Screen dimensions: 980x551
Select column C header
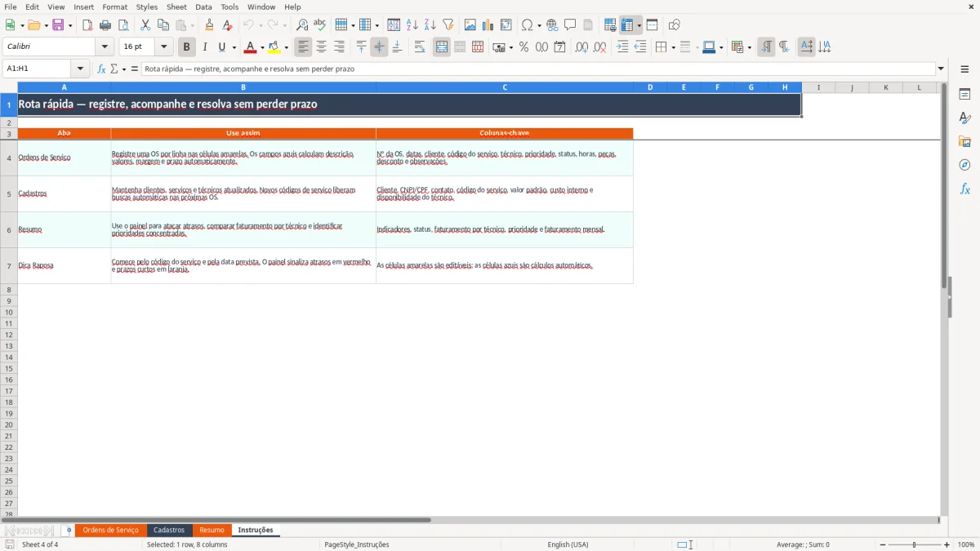tap(505, 87)
